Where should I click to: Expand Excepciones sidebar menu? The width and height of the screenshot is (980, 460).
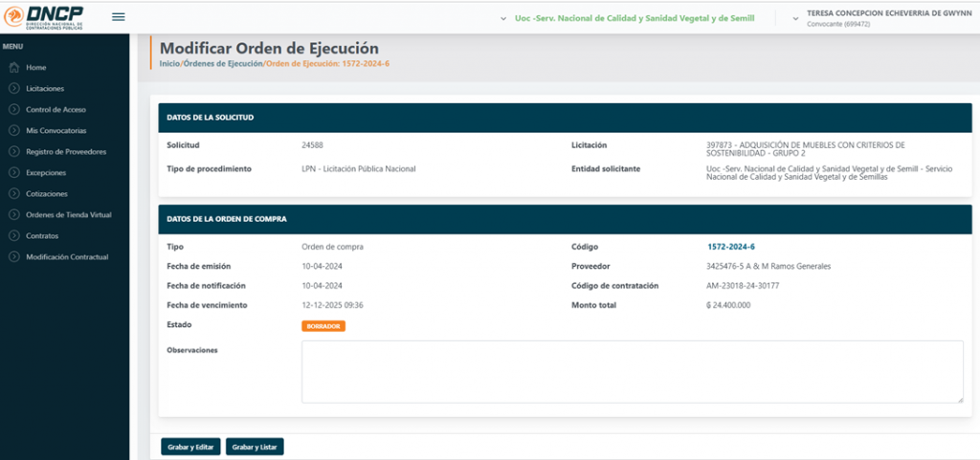point(46,173)
